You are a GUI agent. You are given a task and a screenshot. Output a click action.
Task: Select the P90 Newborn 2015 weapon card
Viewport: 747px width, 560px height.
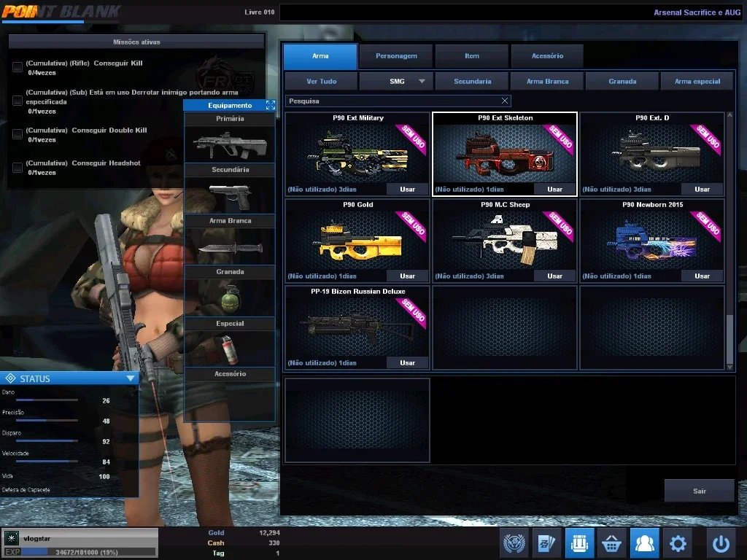652,241
